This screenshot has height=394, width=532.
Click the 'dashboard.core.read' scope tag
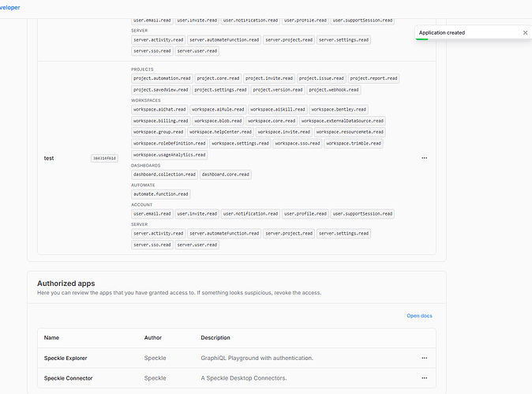(x=226, y=174)
